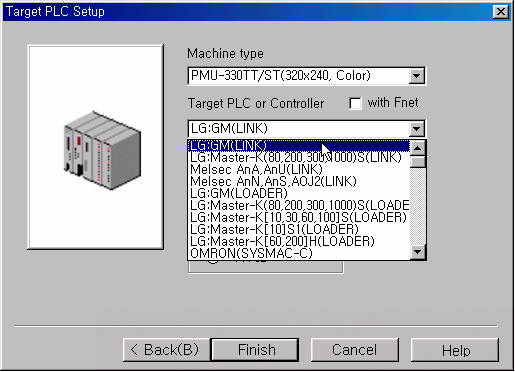Choose Melsec AnN,AnS,A0J2(LINK) option

click(299, 182)
